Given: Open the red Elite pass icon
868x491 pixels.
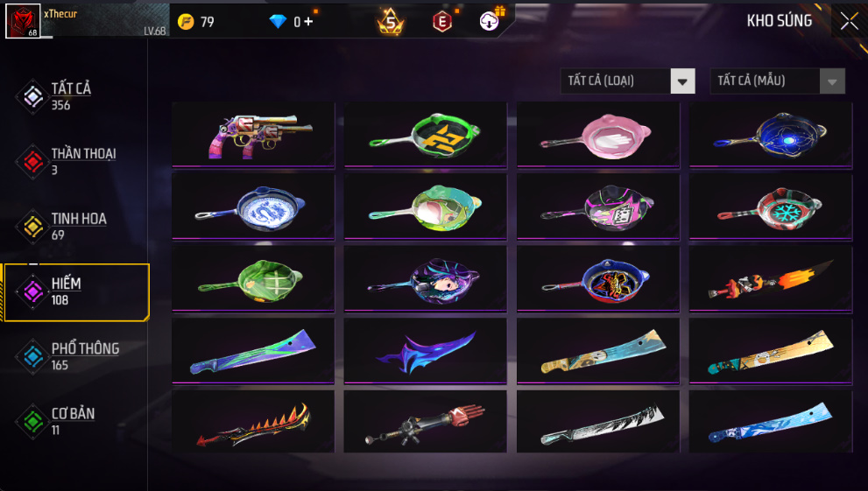Looking at the screenshot, I should (x=441, y=22).
